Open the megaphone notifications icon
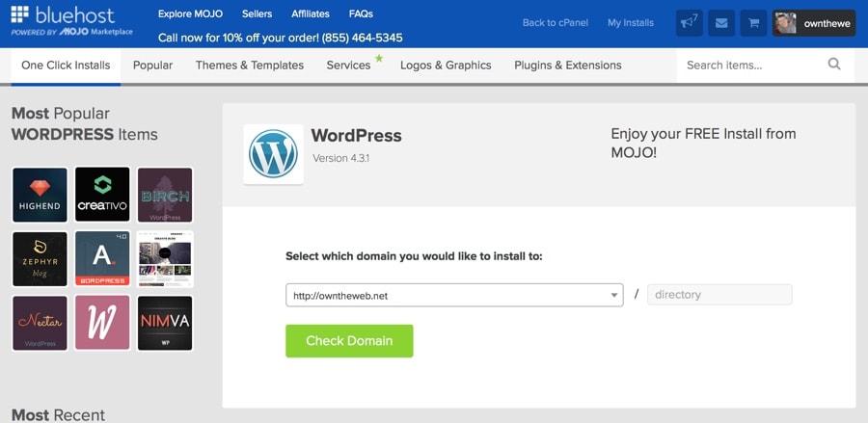 click(x=690, y=23)
